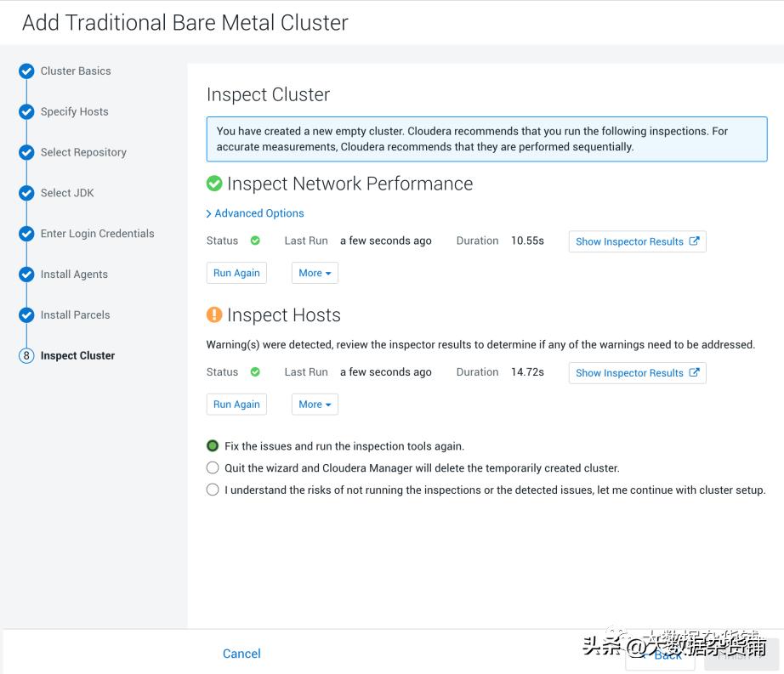Click Run Again under Inspect Hosts

coord(236,405)
